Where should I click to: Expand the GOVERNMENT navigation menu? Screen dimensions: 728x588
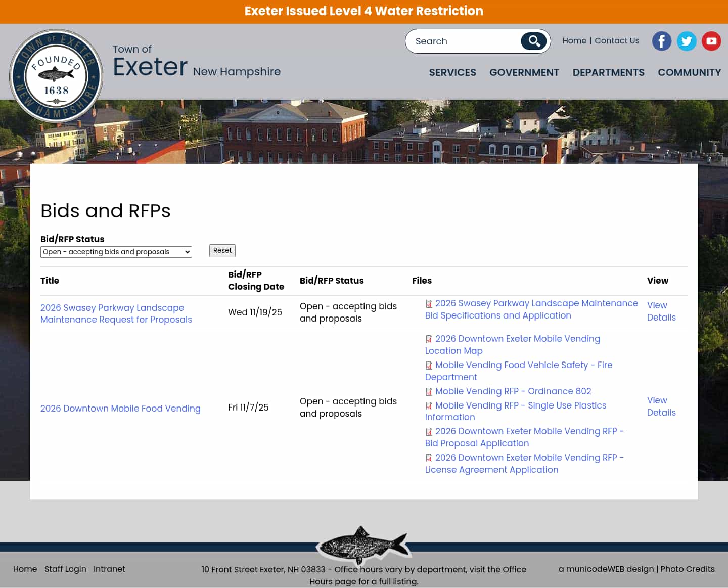point(524,72)
